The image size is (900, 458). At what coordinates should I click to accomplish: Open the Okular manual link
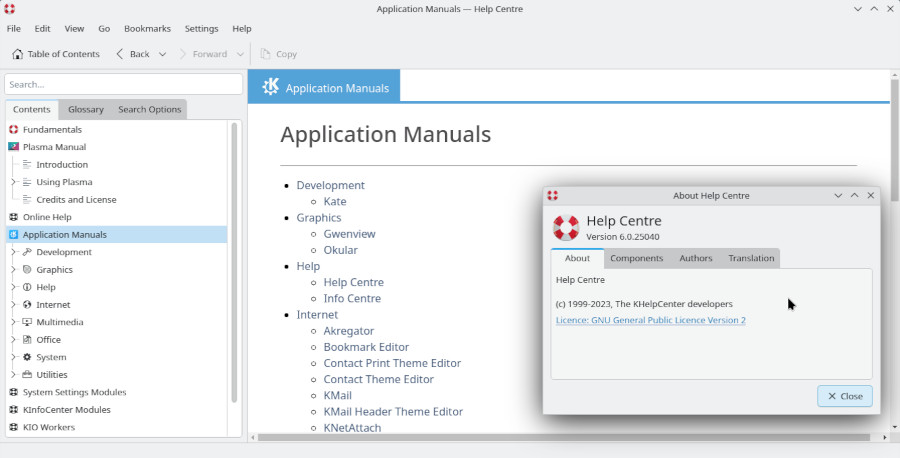340,250
